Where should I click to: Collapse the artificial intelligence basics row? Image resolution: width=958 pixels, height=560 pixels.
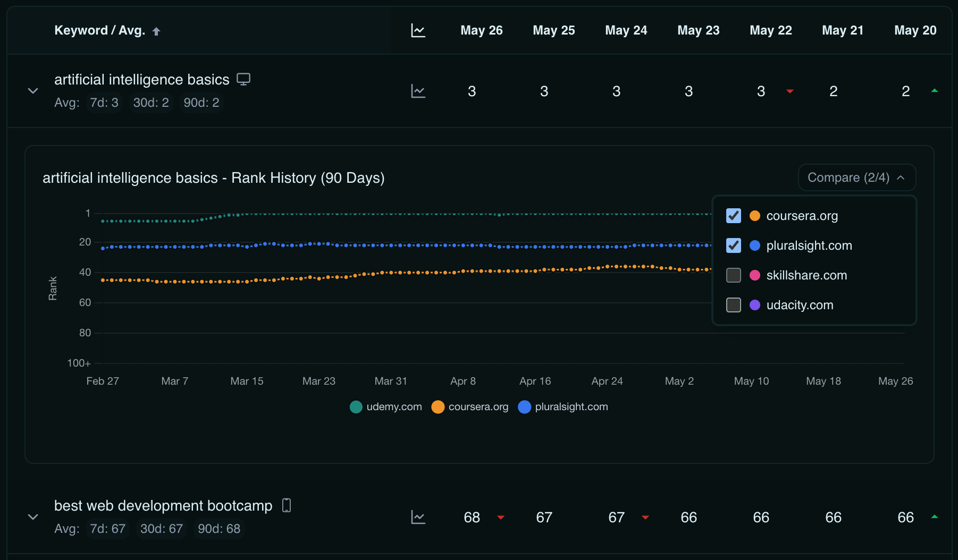[x=33, y=91]
